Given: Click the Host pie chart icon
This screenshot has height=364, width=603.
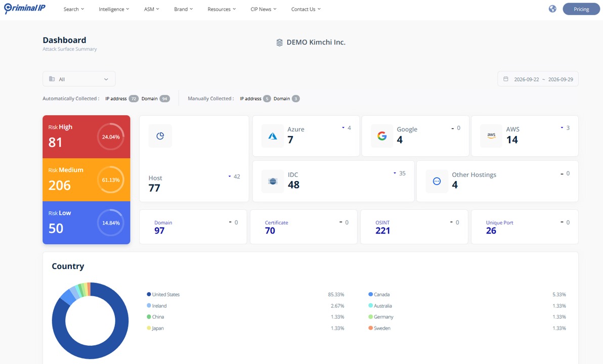Looking at the screenshot, I should [x=160, y=135].
